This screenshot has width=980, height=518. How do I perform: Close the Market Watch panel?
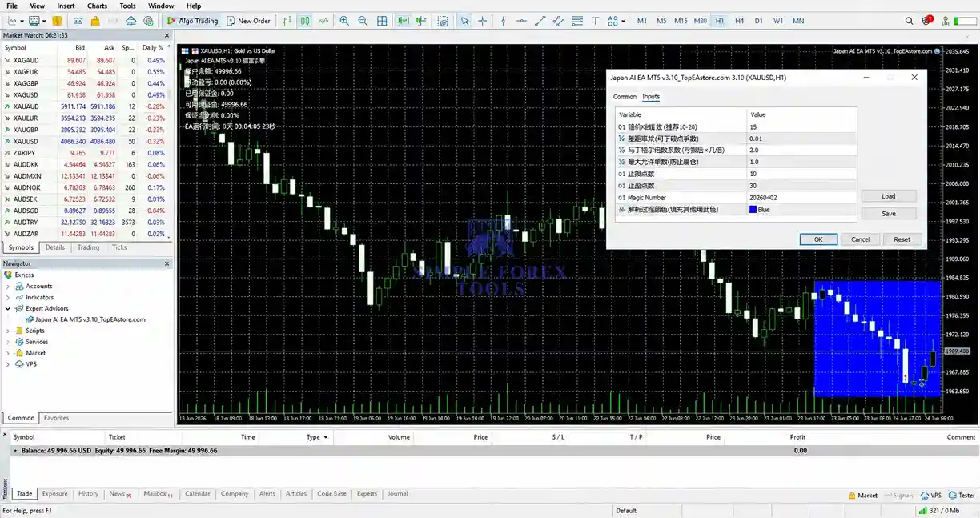click(x=167, y=35)
